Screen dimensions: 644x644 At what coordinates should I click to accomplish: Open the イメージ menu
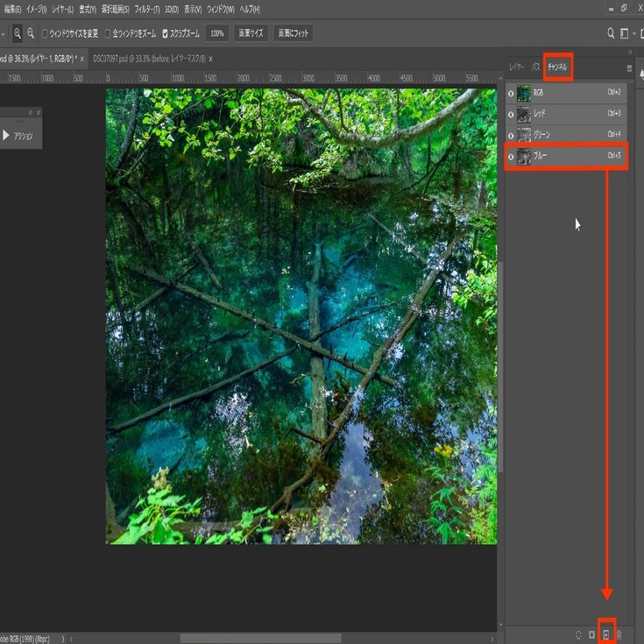point(37,9)
